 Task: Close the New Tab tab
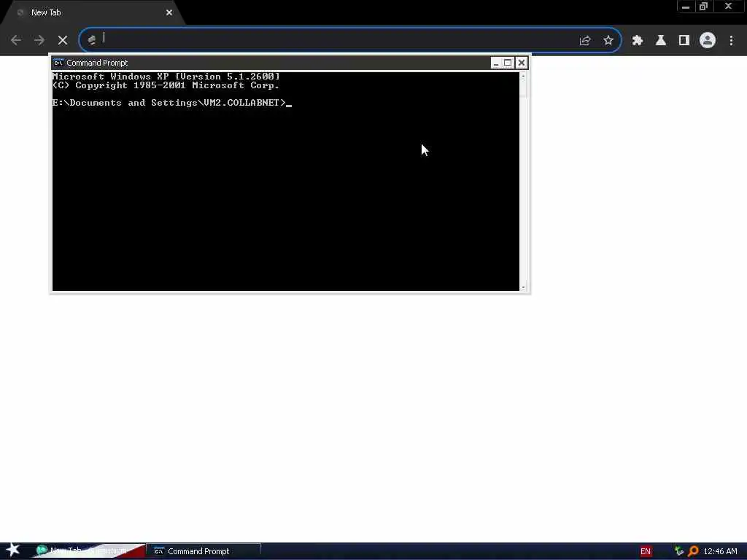tap(169, 13)
